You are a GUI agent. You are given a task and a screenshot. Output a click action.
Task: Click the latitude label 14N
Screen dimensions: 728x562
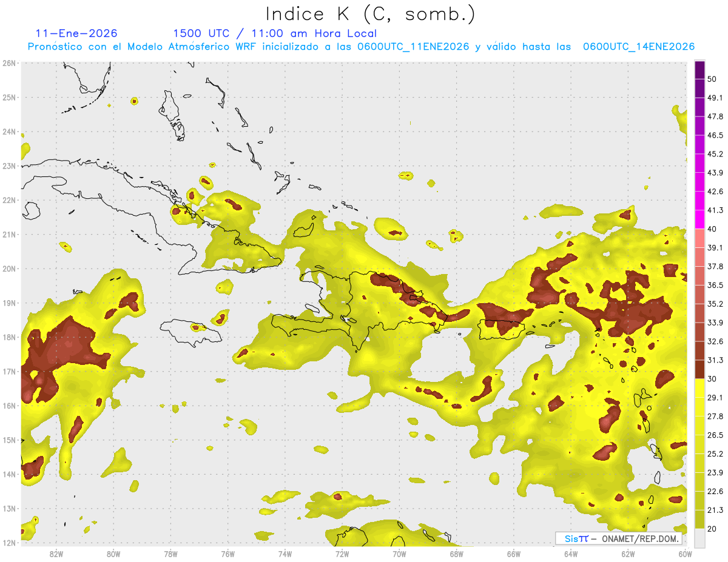tap(8, 474)
